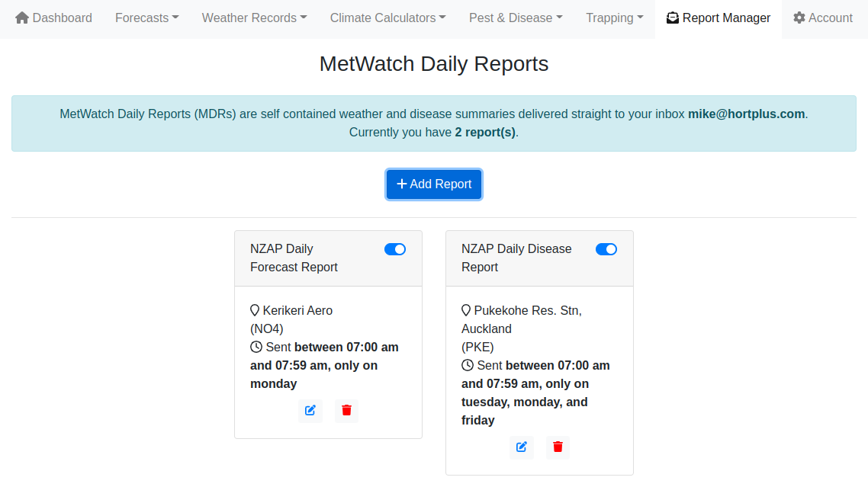The image size is (868, 487).
Task: Open the Trapping dropdown menu
Action: point(615,18)
